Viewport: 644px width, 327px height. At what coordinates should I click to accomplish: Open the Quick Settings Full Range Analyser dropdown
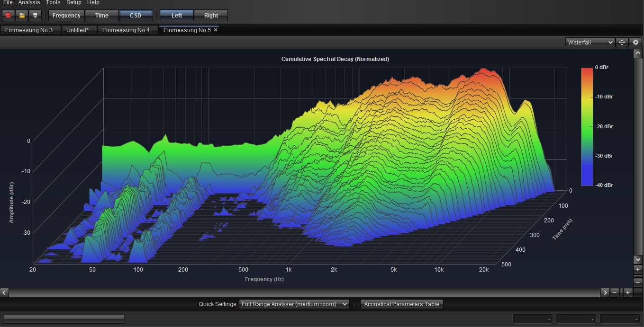[x=294, y=304]
